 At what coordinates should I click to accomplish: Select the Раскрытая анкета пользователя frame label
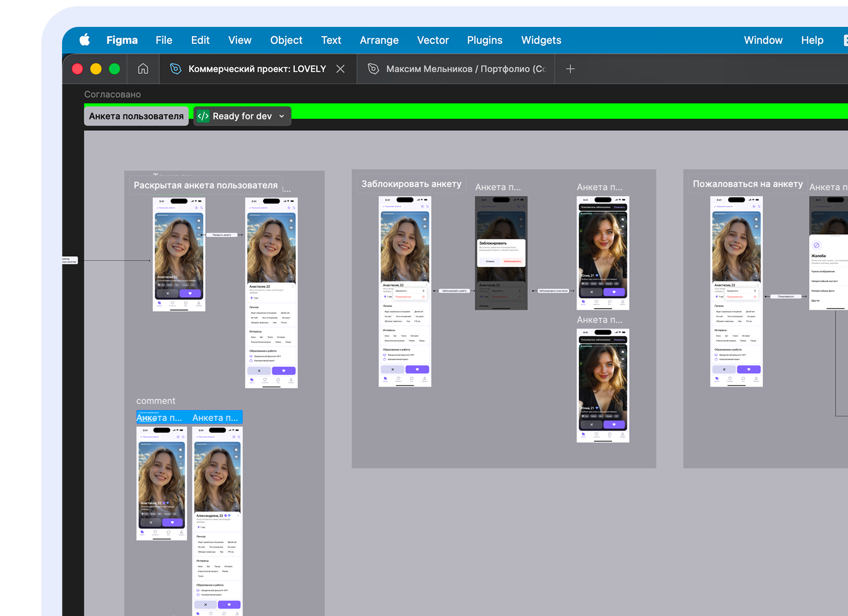coord(205,186)
